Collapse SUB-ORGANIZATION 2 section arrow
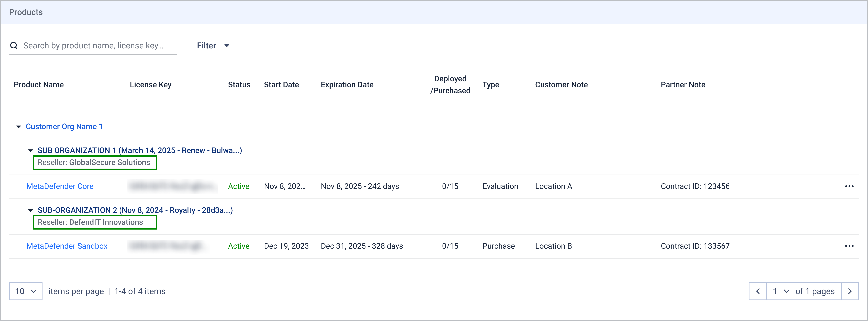The height and width of the screenshot is (321, 868). click(x=30, y=211)
